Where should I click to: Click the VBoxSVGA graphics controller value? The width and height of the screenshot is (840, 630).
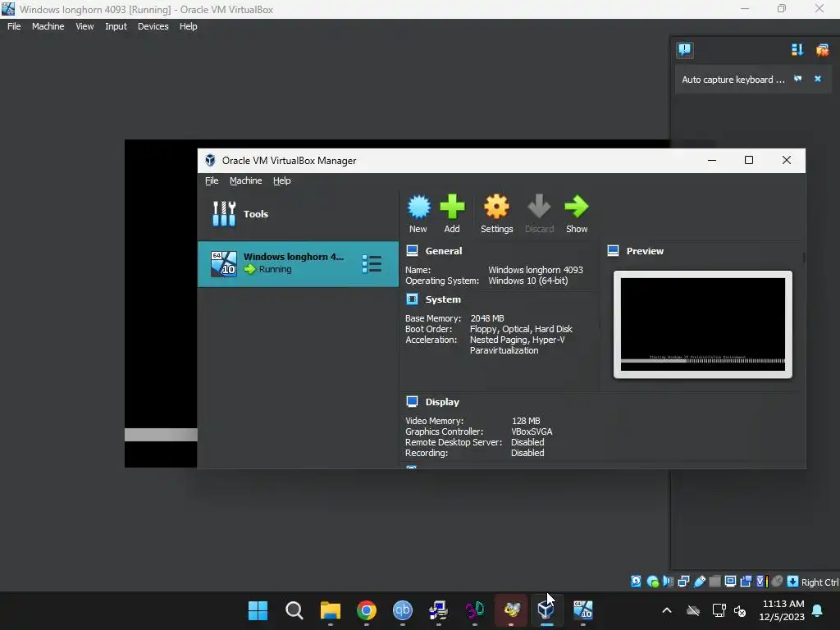click(532, 431)
